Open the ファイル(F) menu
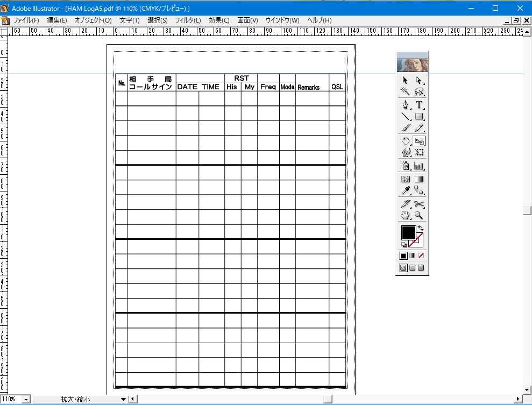Image resolution: width=532 pixels, height=405 pixels. click(26, 20)
